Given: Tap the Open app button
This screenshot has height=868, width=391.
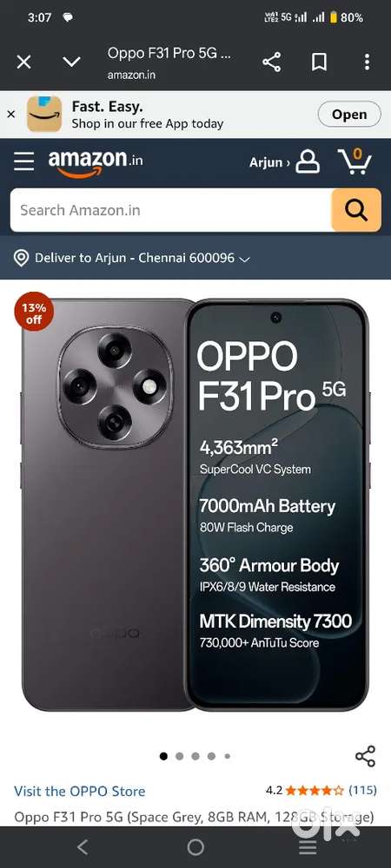Looking at the screenshot, I should point(349,115).
